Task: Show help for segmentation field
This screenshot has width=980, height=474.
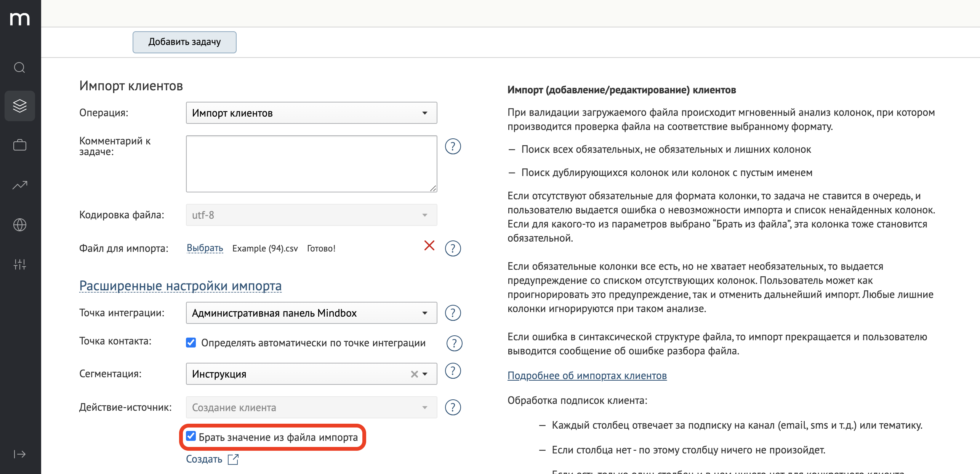Action: tap(453, 371)
